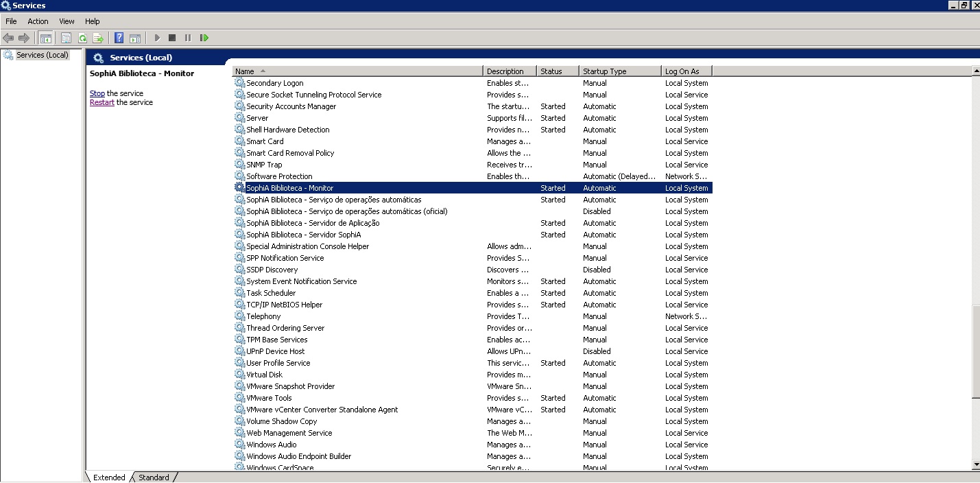Click gear icon of Task Scheduler row
980x483 pixels.
click(x=239, y=293)
